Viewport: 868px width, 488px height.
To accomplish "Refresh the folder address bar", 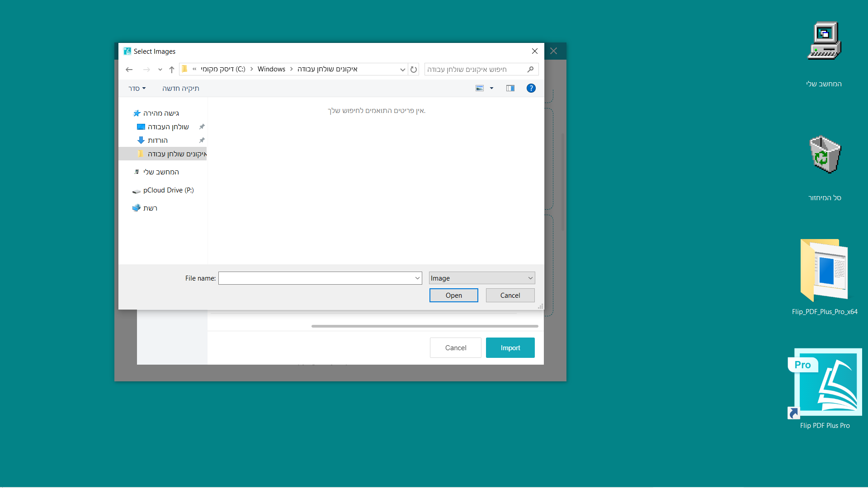I will click(414, 70).
